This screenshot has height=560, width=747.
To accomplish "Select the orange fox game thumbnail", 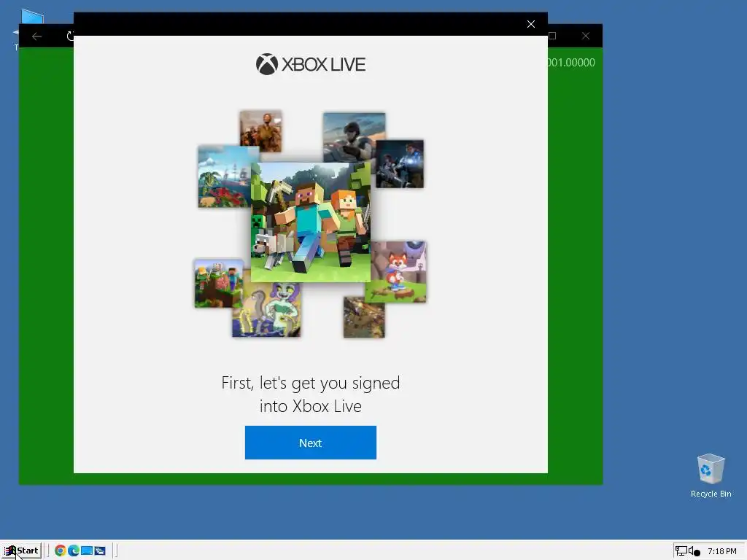I will 399,271.
